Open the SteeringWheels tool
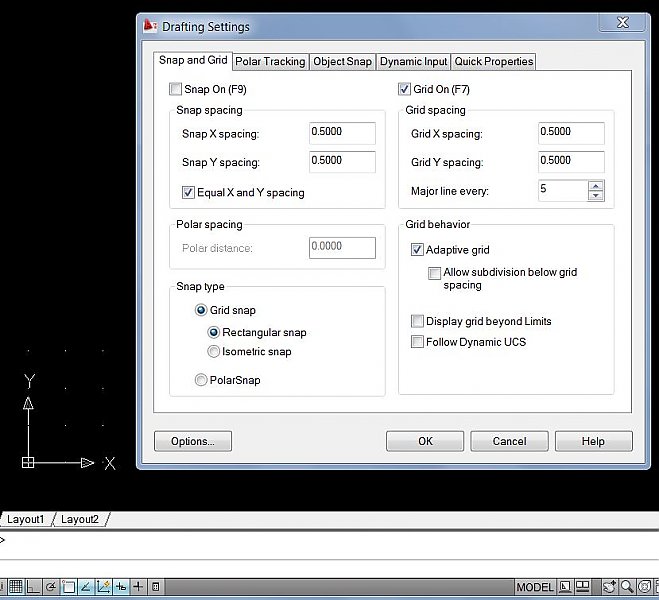Viewport: 659px width, 600px height. [x=644, y=587]
